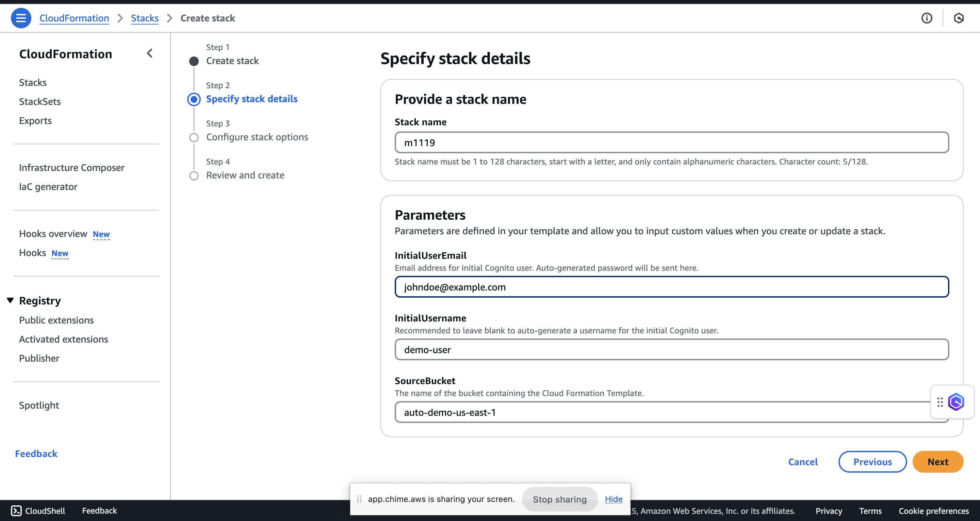Image resolution: width=980 pixels, height=521 pixels.
Task: Focus the InitialUsername input field
Action: pyautogui.click(x=672, y=349)
